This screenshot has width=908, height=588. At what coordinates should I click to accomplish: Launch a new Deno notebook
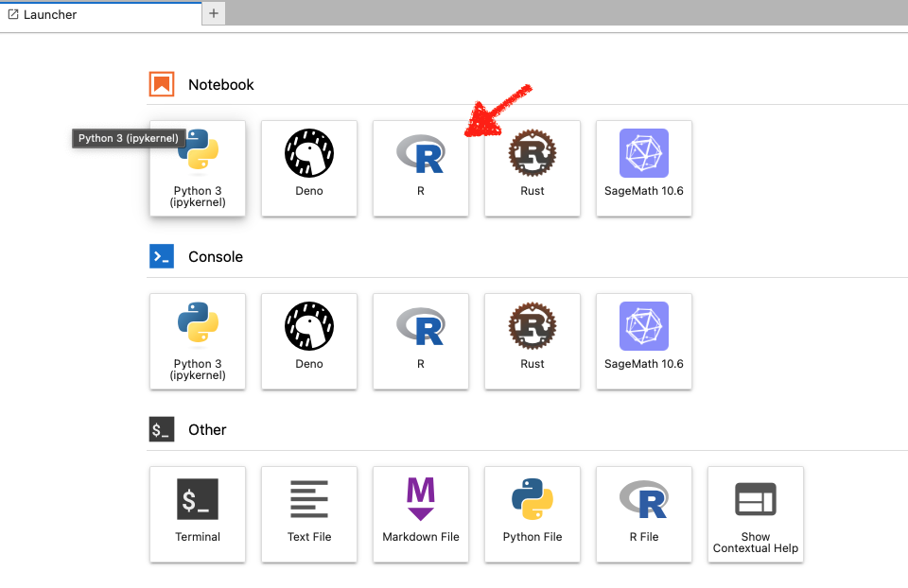309,168
